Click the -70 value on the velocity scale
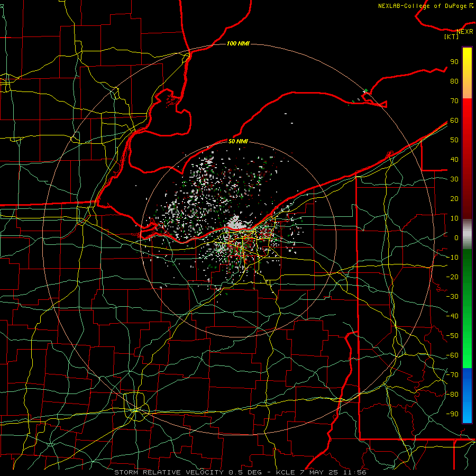476x476 pixels. 452,375
